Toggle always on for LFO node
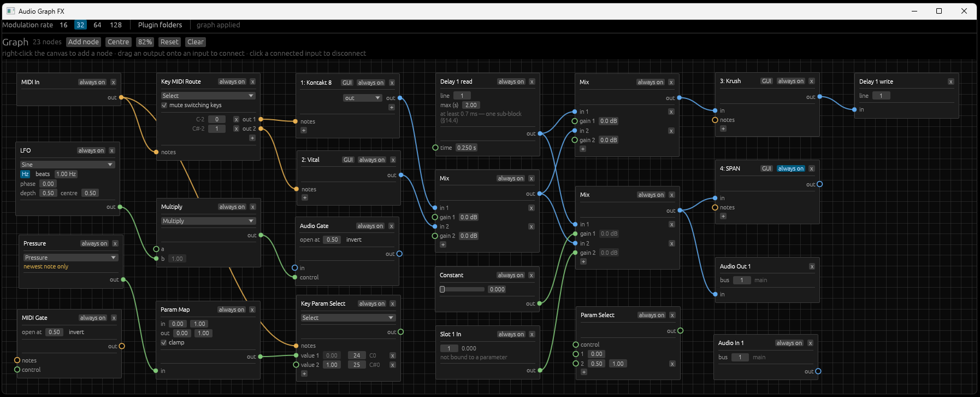This screenshot has width=980, height=397. click(91, 150)
